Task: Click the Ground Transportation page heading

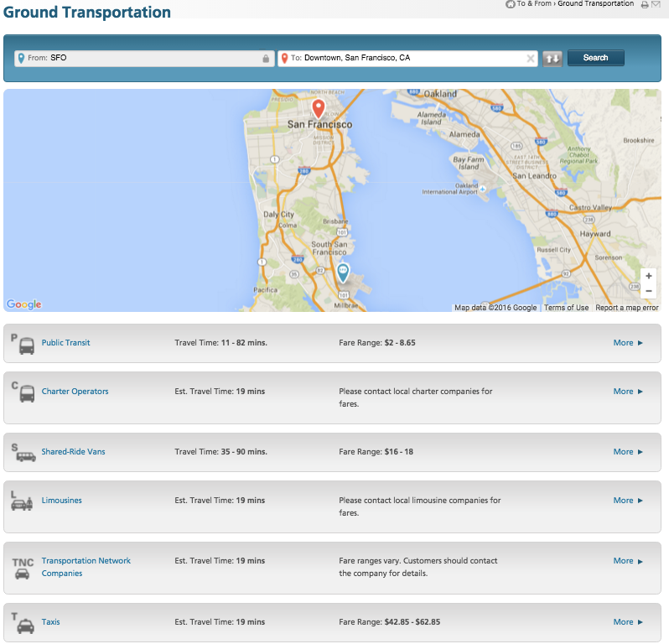Action: [87, 12]
